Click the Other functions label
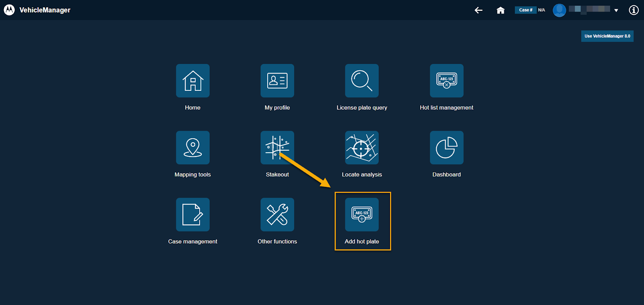This screenshot has width=644, height=305. coord(277,242)
